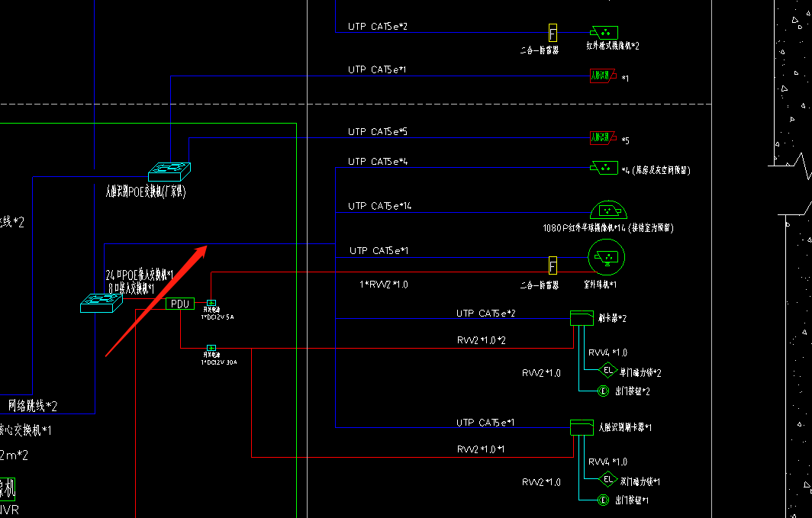Click the UTP CAT5e*1 label above 1*RVV2*1.0

coord(379,250)
